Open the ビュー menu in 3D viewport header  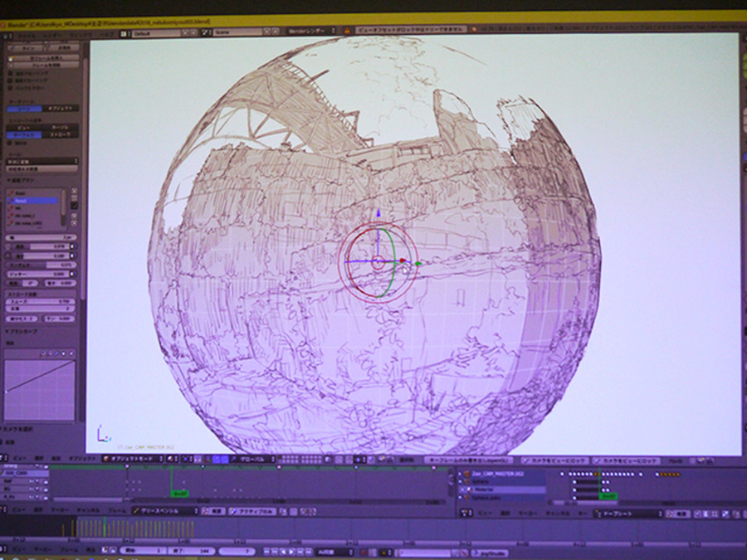click(x=22, y=459)
